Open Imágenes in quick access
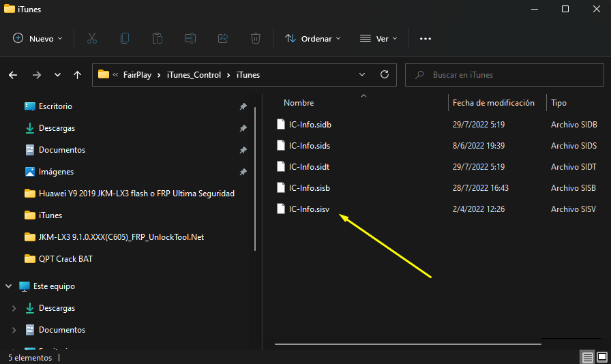The height and width of the screenshot is (364, 611). (x=56, y=172)
